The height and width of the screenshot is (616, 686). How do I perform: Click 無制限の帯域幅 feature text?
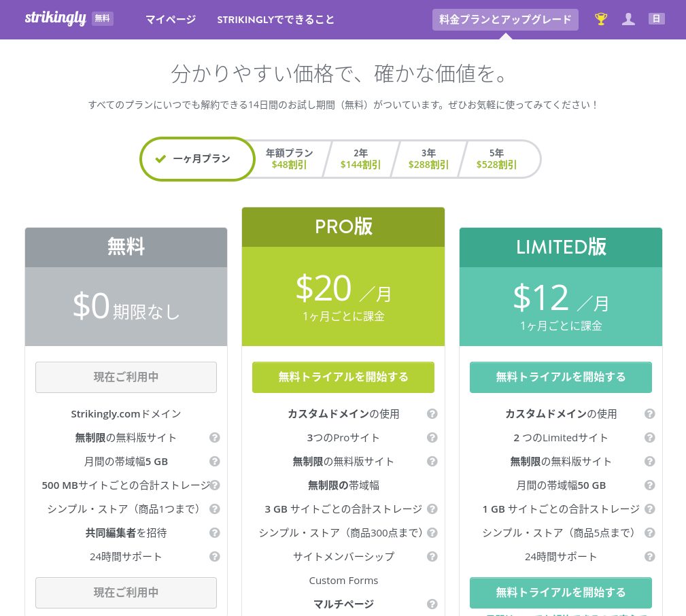coord(343,485)
